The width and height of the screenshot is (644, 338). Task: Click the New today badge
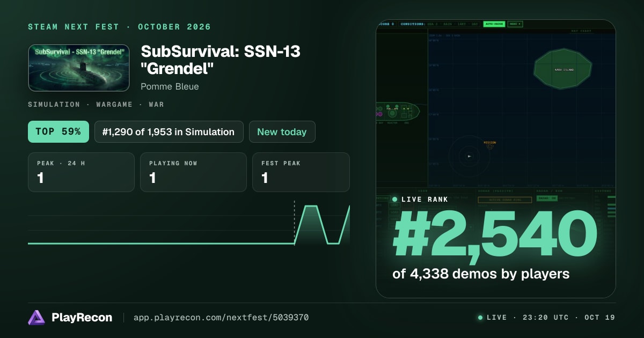[282, 131]
